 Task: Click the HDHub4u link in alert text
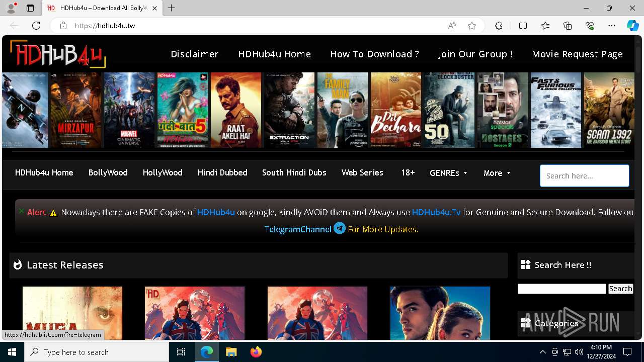pos(216,212)
